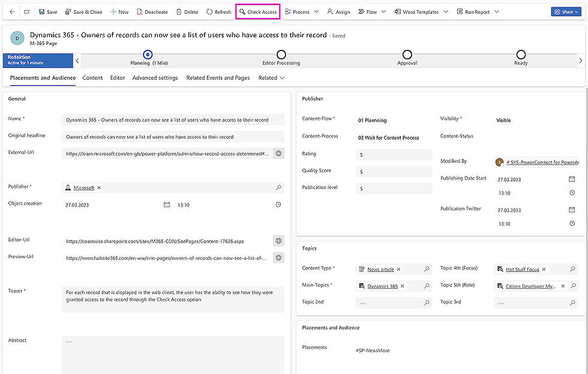This screenshot has height=374, width=588.
Task: Open the Advanced settings tab
Action: point(155,77)
